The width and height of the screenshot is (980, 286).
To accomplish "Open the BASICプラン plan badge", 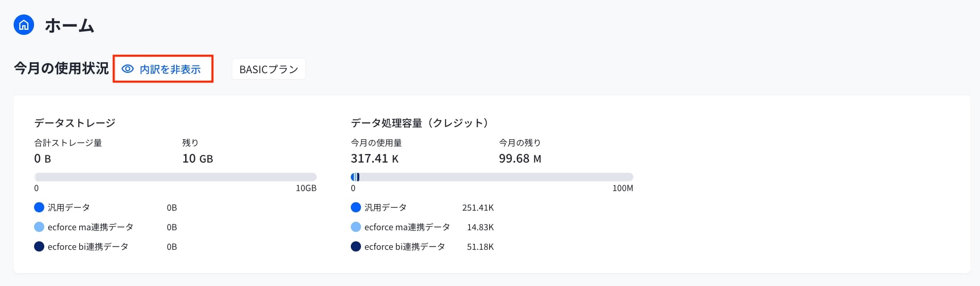I will 269,69.
